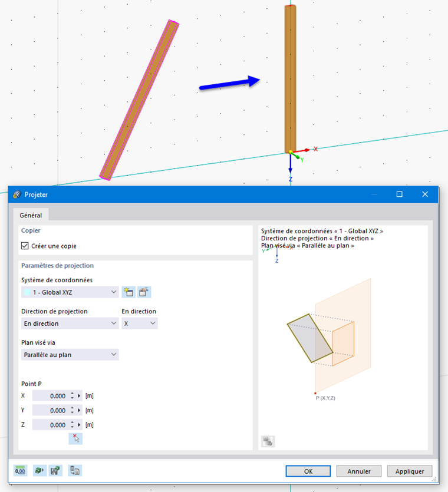Select the inclined magenta-outlined member in the viewport
This screenshot has height=492, width=448.
tap(139, 100)
